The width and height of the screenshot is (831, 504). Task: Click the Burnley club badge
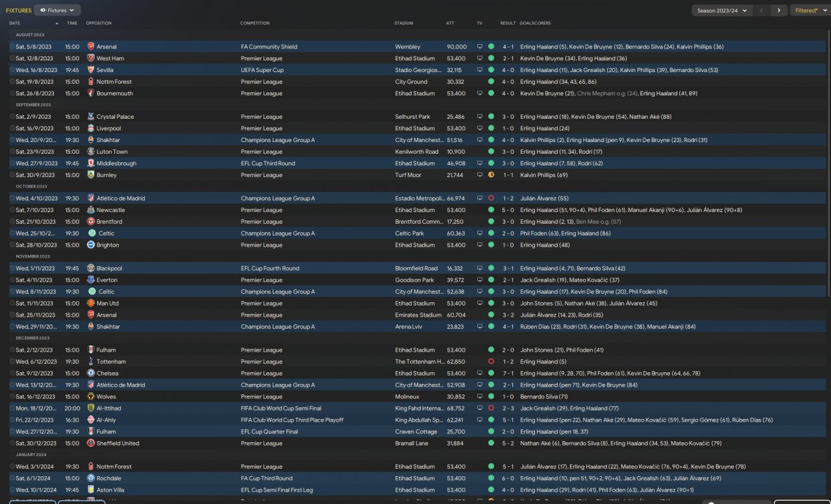click(91, 175)
